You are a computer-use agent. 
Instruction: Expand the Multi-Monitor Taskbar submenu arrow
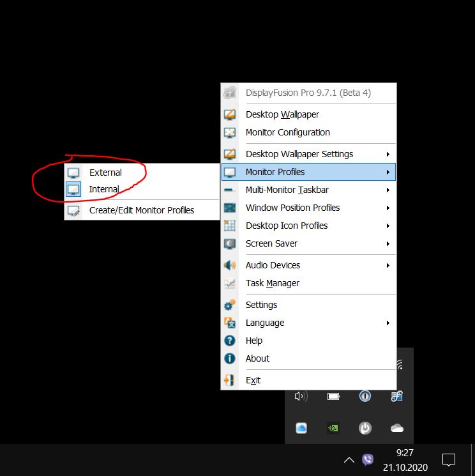(x=388, y=190)
